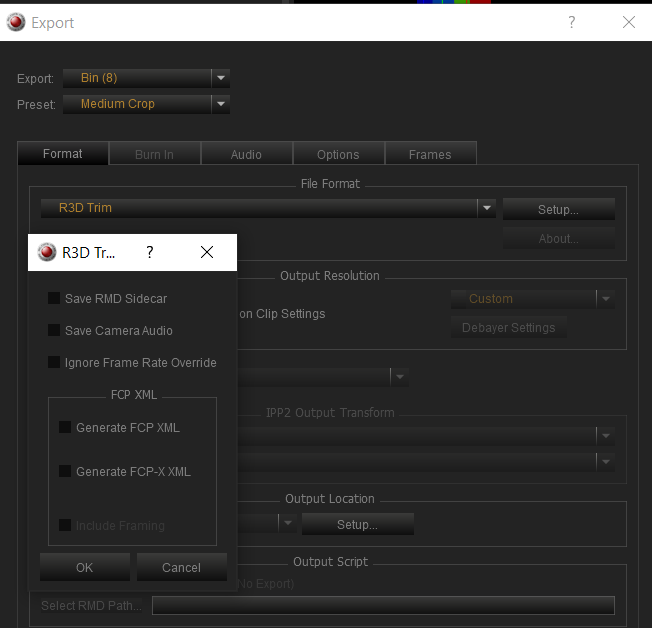Close the R3D Trim dialog
This screenshot has height=628, width=652.
tap(207, 252)
